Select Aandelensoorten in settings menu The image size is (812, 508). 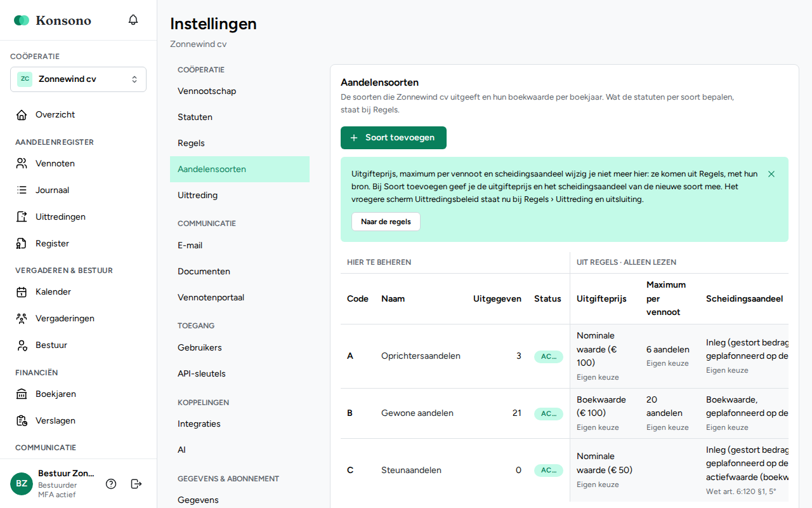coord(240,170)
